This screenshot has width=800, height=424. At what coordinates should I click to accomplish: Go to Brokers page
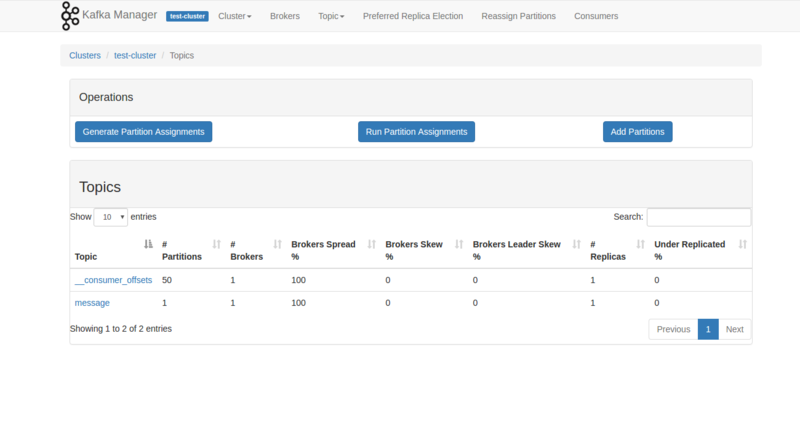(x=285, y=16)
